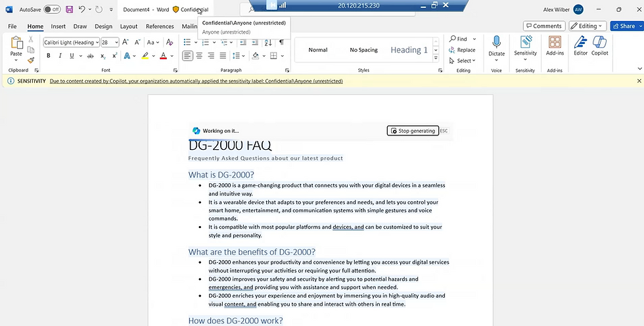Apply Text Effects blue A icon
The width and height of the screenshot is (644, 326).
point(127,56)
